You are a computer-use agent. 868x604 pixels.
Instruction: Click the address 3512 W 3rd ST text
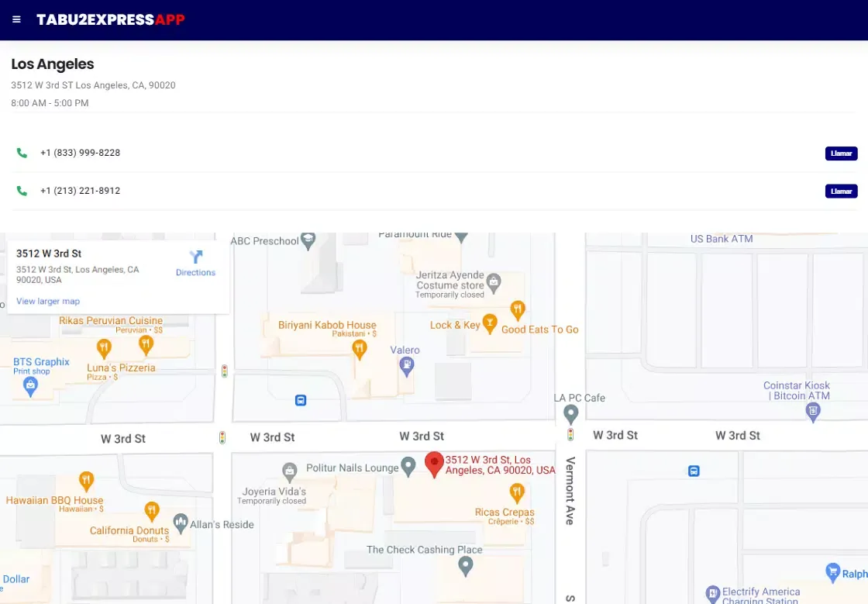pyautogui.click(x=93, y=85)
